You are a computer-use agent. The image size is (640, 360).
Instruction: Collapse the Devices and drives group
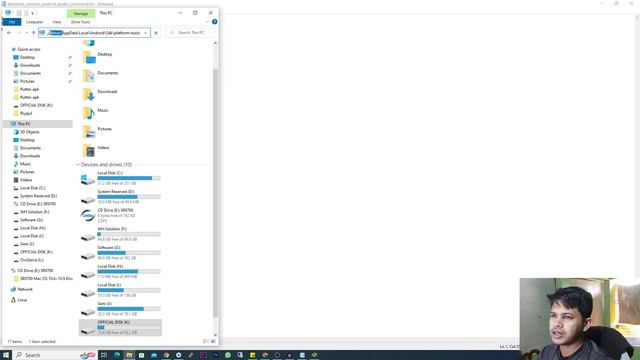tap(78, 164)
